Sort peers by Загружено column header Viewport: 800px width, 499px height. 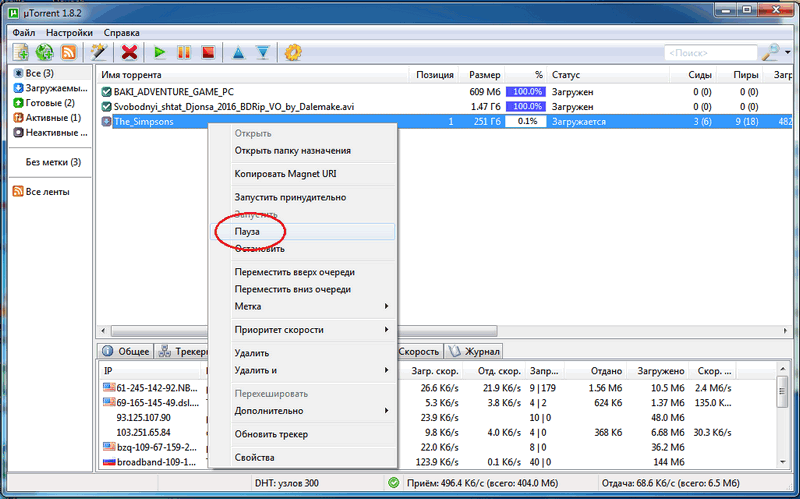click(658, 371)
